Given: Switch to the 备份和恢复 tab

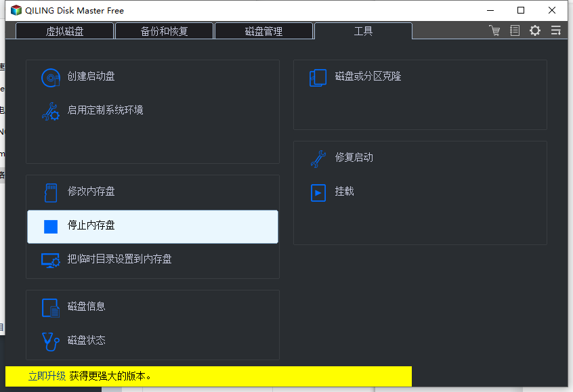Looking at the screenshot, I should point(164,31).
